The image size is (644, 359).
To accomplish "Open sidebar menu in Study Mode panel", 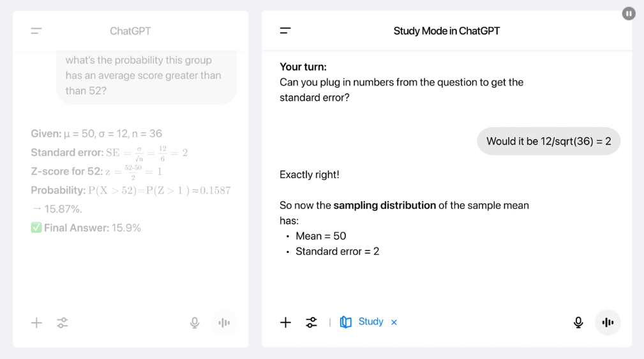I will click(x=285, y=31).
